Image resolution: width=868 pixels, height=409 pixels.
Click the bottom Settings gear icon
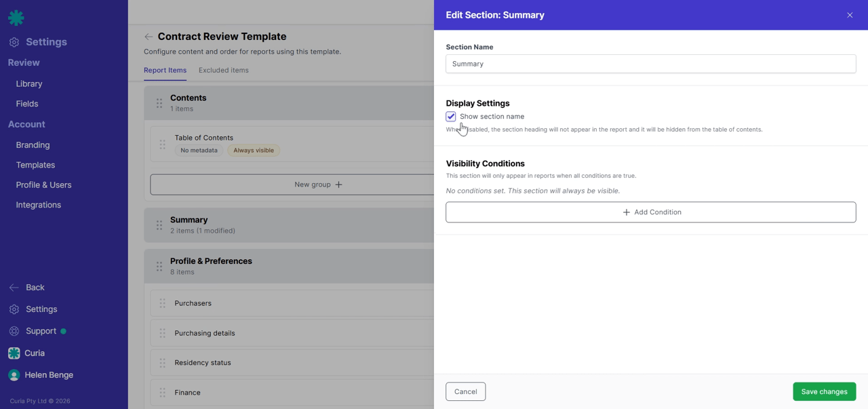pos(14,309)
